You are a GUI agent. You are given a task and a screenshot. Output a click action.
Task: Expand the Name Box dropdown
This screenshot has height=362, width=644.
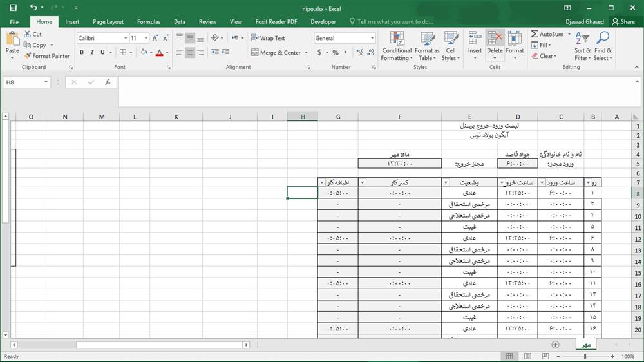tap(46, 82)
